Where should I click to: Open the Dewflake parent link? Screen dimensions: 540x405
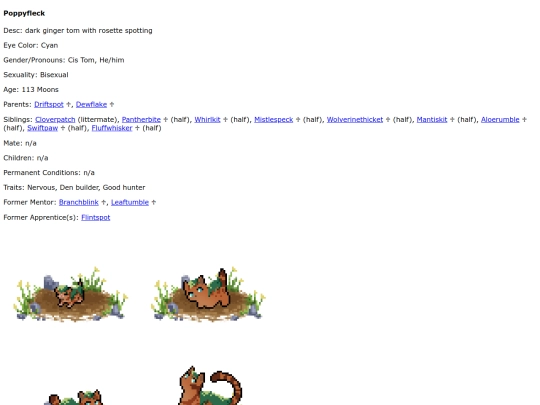click(x=91, y=104)
